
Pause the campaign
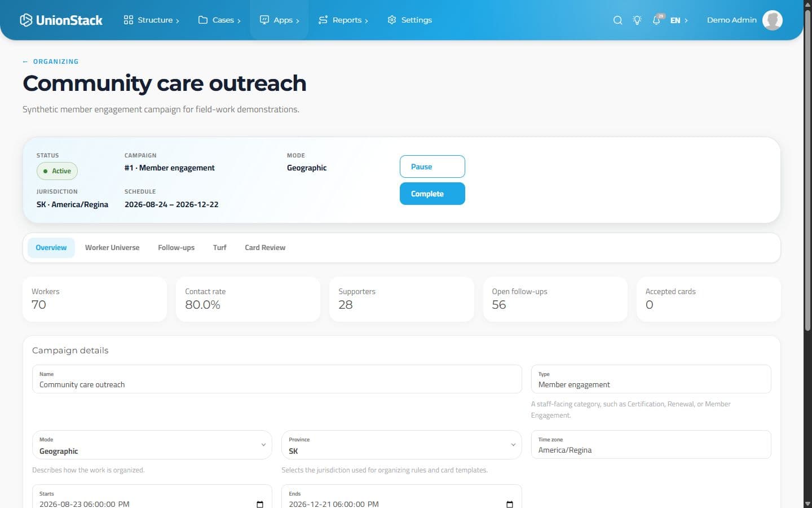(433, 167)
